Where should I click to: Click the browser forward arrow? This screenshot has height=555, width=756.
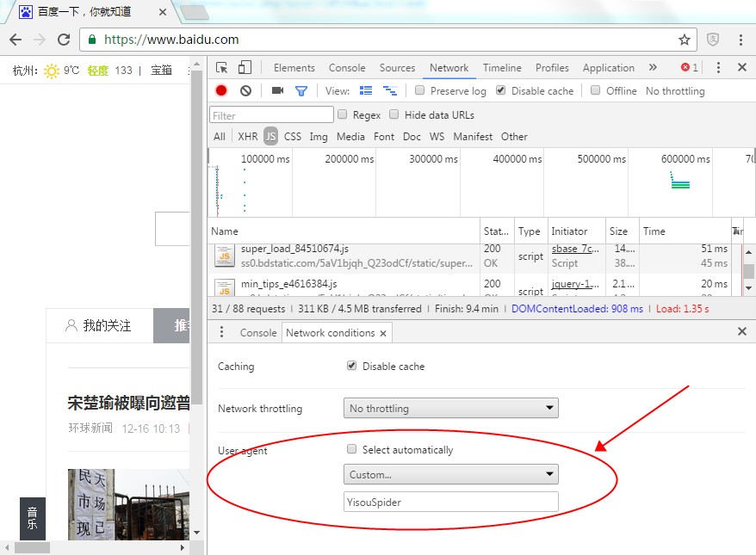pos(40,40)
